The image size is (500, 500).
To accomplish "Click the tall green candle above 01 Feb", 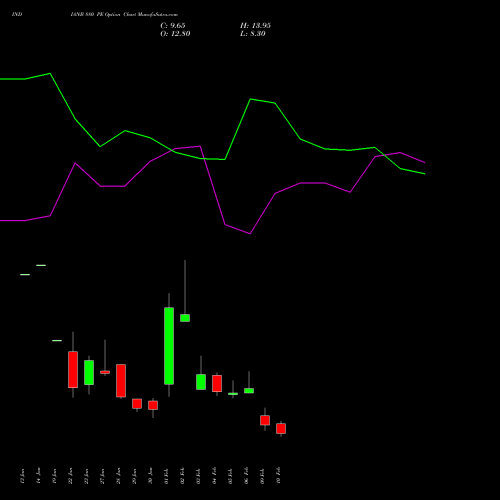I will [169, 346].
